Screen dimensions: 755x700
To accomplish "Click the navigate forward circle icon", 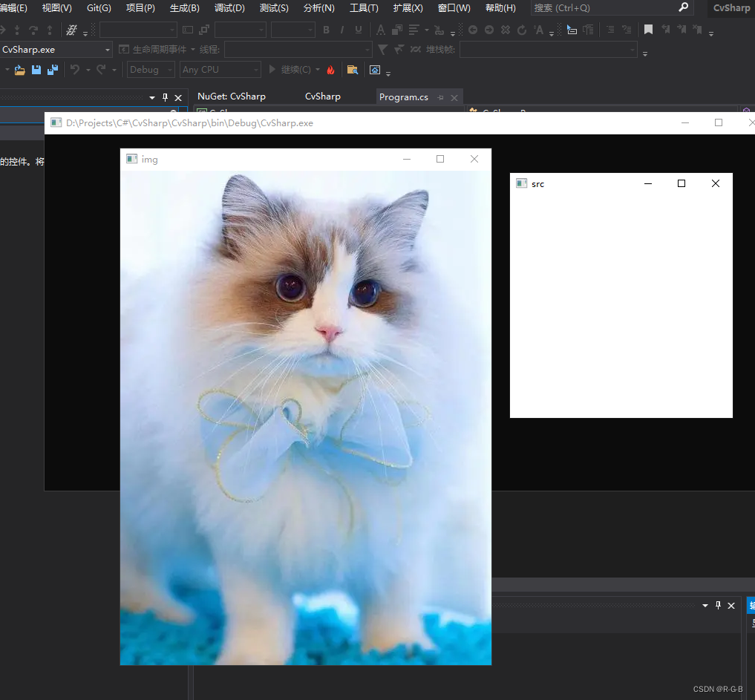I will tap(489, 30).
